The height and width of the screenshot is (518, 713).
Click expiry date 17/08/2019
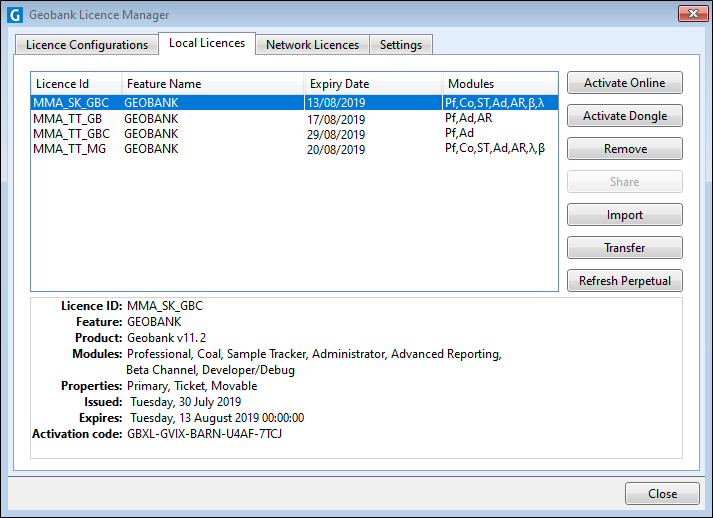pos(336,120)
